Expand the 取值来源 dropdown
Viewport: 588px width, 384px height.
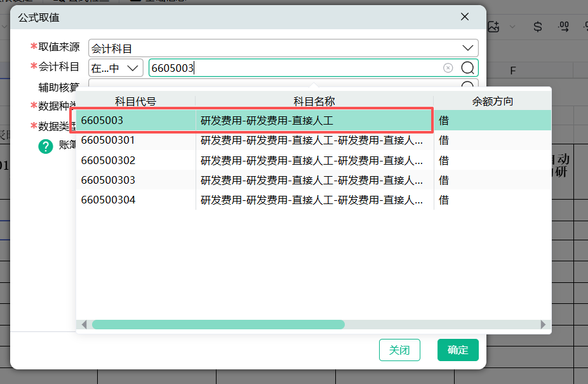468,48
